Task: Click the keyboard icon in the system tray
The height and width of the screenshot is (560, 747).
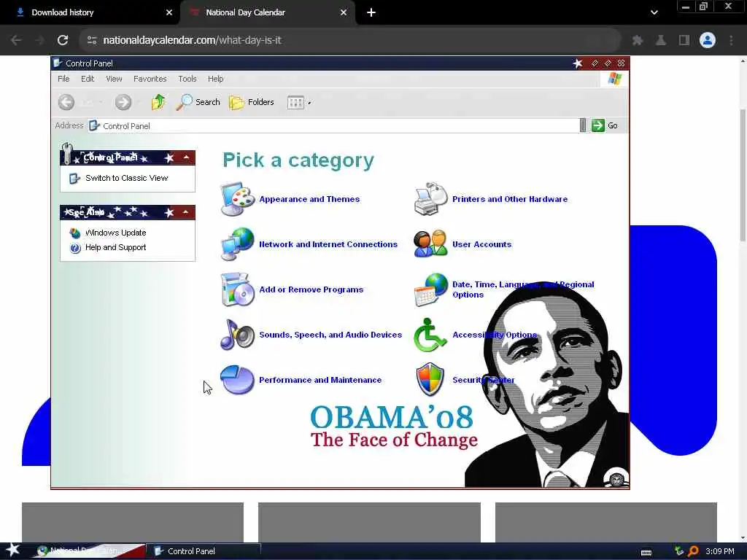Action: coord(646,552)
